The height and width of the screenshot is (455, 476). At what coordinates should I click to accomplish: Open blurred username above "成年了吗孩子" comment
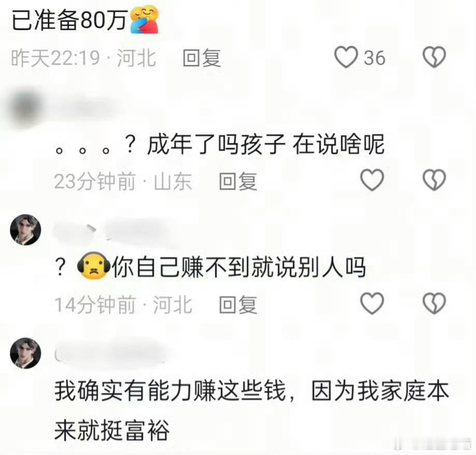(88, 107)
